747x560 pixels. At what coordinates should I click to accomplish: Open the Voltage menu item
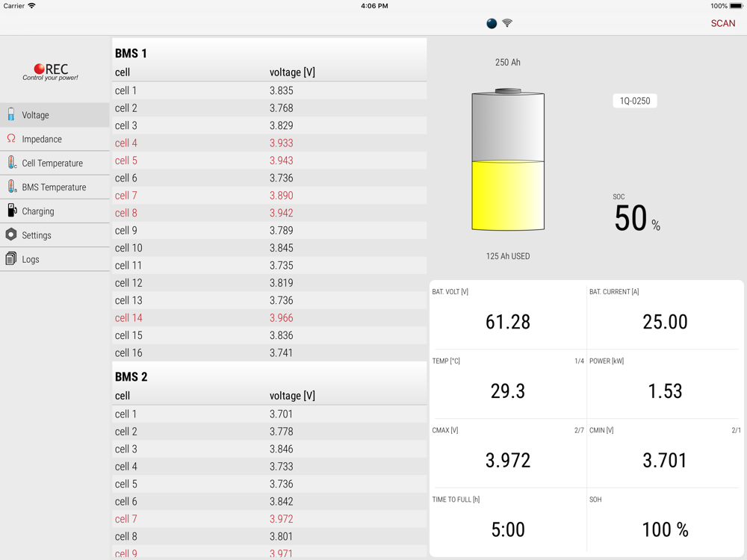pyautogui.click(x=55, y=115)
